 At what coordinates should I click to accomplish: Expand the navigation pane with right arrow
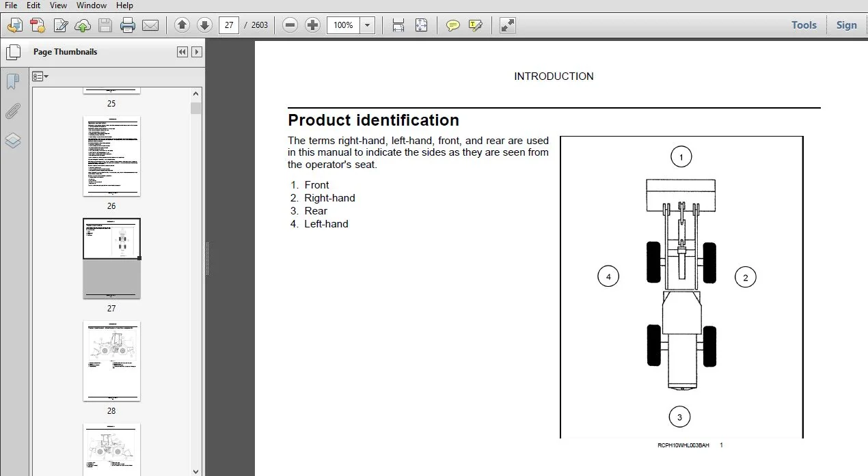click(197, 52)
